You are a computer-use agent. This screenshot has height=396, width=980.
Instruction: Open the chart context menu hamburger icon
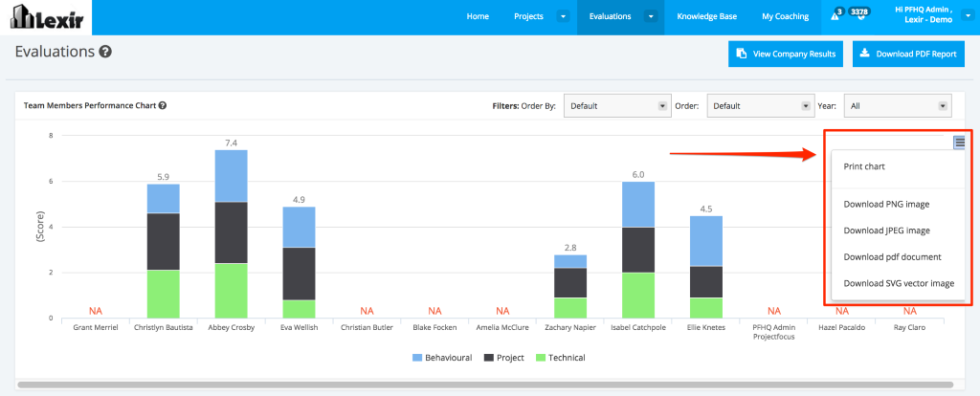click(x=960, y=143)
